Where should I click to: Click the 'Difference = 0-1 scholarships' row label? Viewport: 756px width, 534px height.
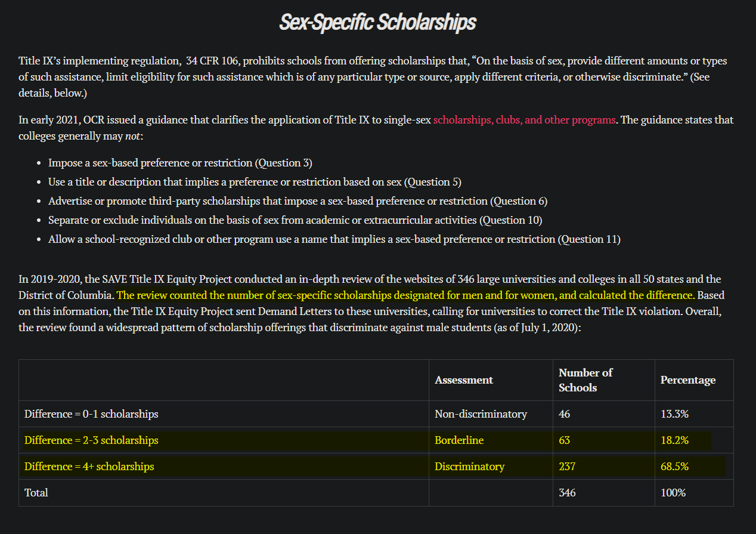tap(91, 413)
